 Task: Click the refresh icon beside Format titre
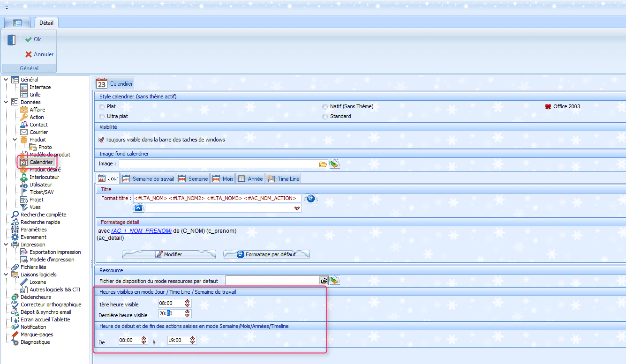tap(310, 199)
